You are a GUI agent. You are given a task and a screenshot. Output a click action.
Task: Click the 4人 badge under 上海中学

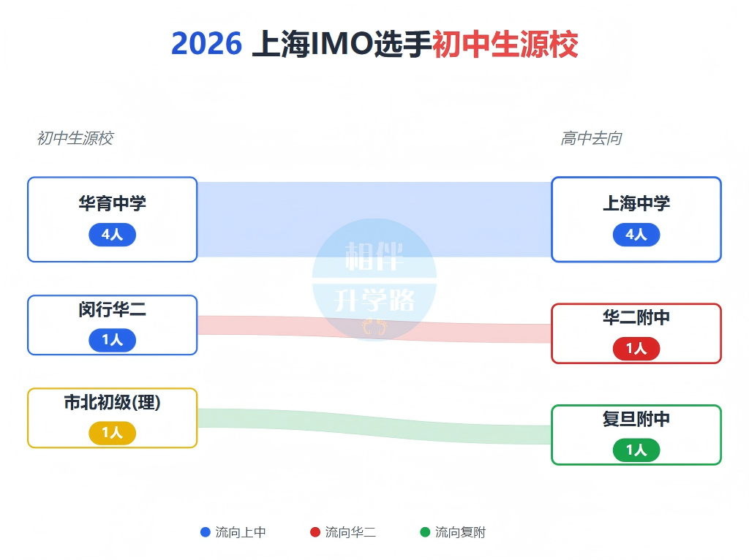636,235
